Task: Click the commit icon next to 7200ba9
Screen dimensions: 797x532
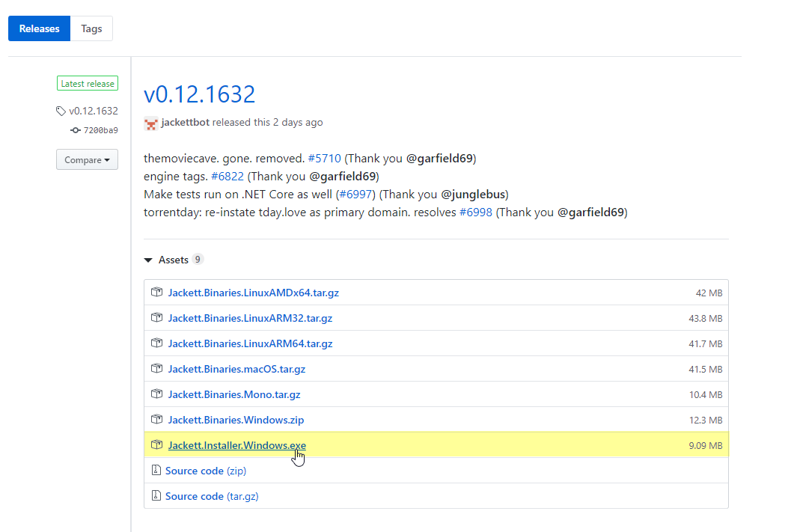Action: (76, 131)
